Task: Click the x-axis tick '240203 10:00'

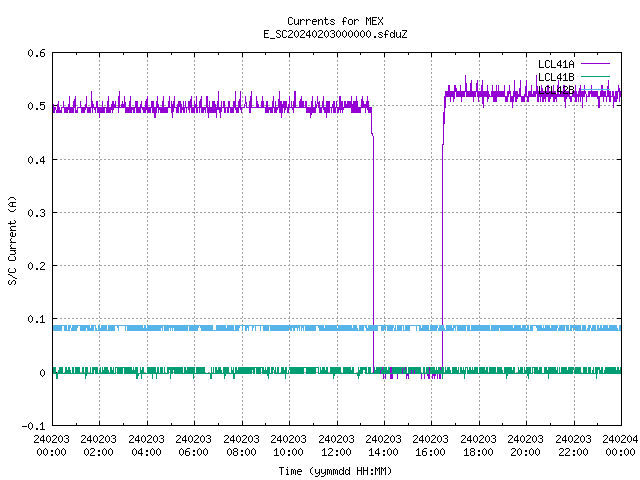Action: pos(288,446)
